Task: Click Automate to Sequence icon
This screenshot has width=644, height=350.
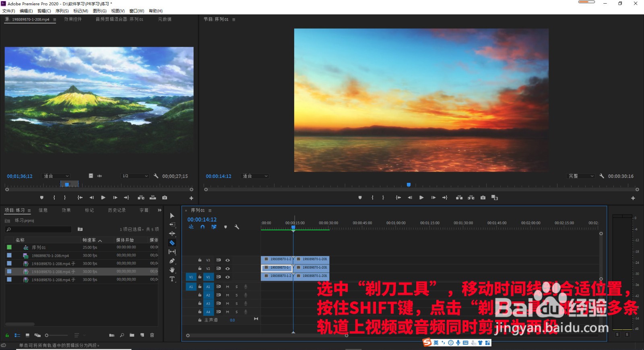Action: point(112,335)
